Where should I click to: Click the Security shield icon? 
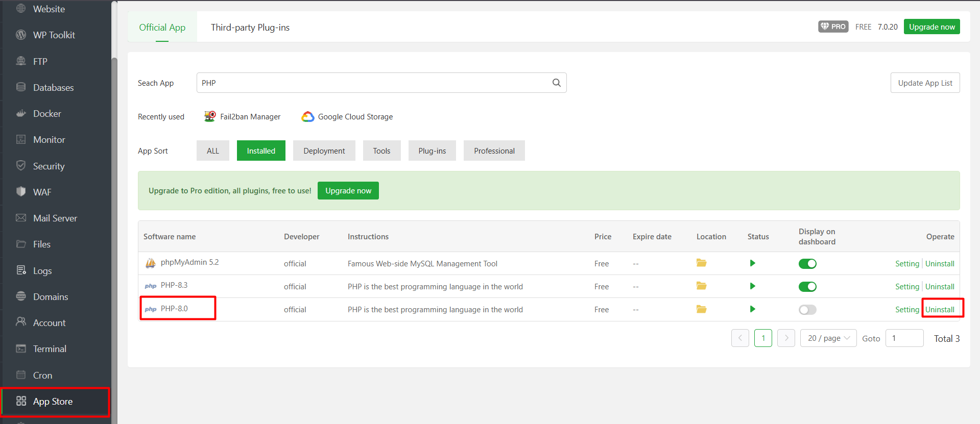click(21, 166)
